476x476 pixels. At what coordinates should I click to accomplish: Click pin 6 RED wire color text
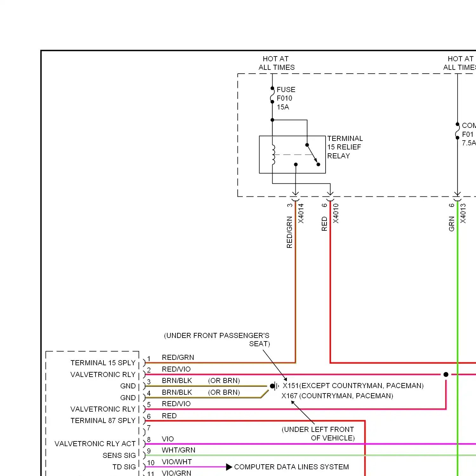click(169, 416)
